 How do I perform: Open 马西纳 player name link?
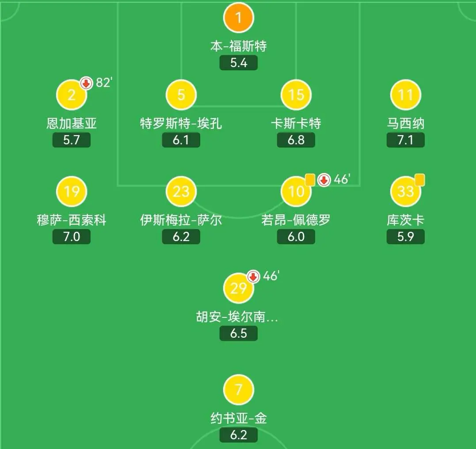pyautogui.click(x=406, y=123)
